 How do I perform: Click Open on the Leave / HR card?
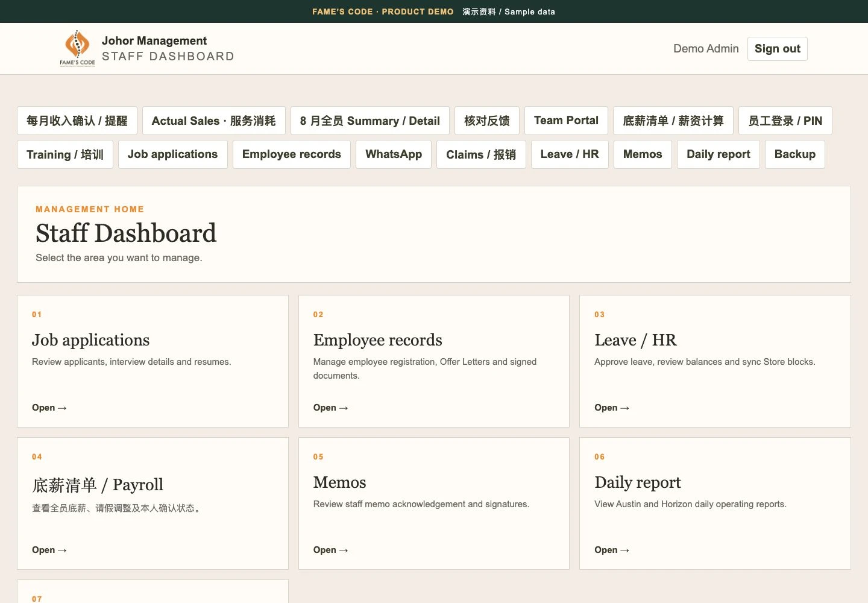[x=612, y=408]
